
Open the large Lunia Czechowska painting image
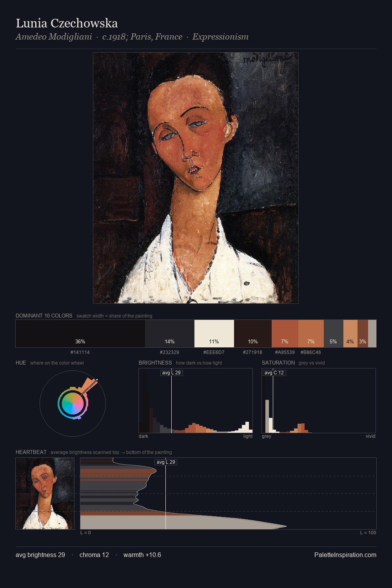pos(196,178)
